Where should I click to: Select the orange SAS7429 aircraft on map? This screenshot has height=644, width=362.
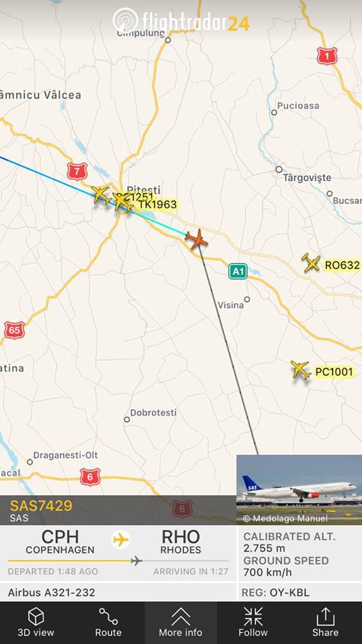click(196, 239)
